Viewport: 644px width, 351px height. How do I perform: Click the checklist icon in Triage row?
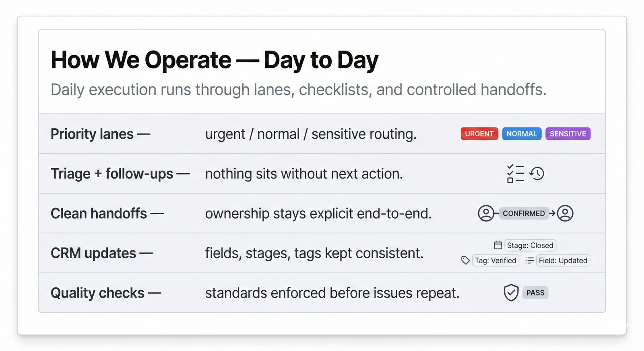tap(515, 174)
